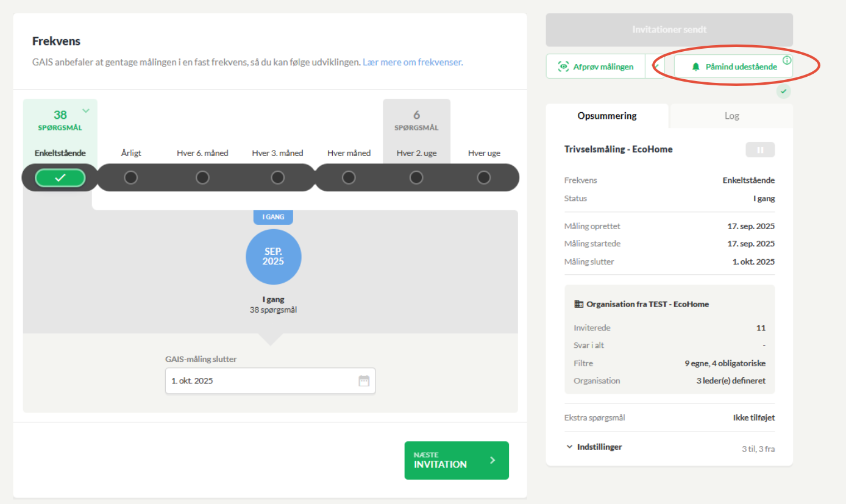Go to Næste Invitation
Viewport: 846px width, 504px height.
click(x=457, y=460)
